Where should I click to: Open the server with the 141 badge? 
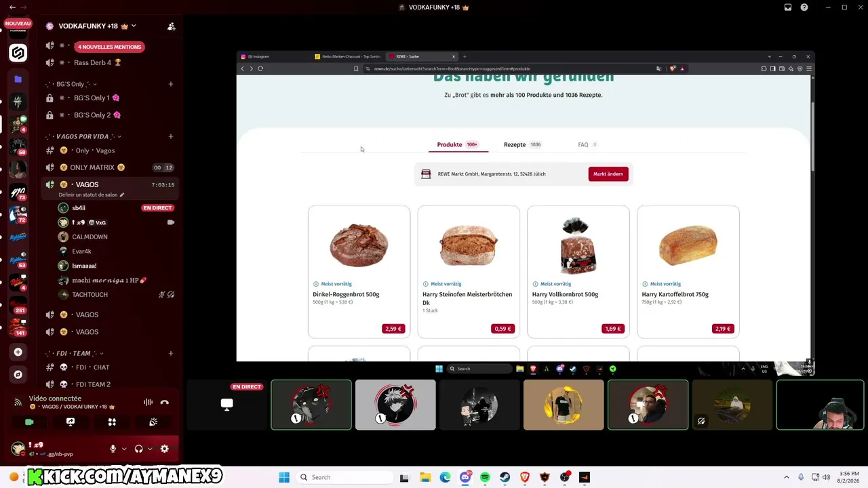click(18, 327)
